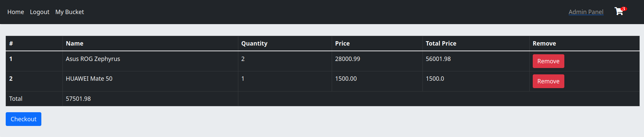Image resolution: width=644 pixels, height=137 pixels.
Task: Click the Remove column header
Action: (x=585, y=44)
